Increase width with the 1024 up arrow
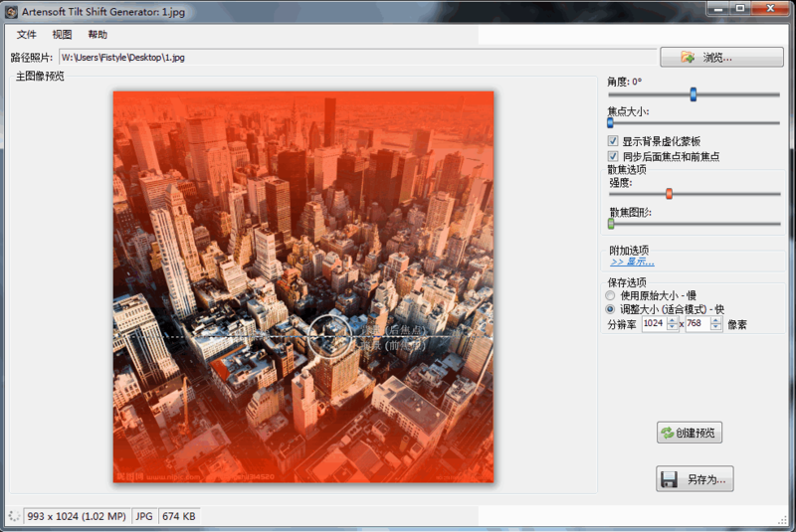This screenshot has height=532, width=796. click(x=673, y=320)
